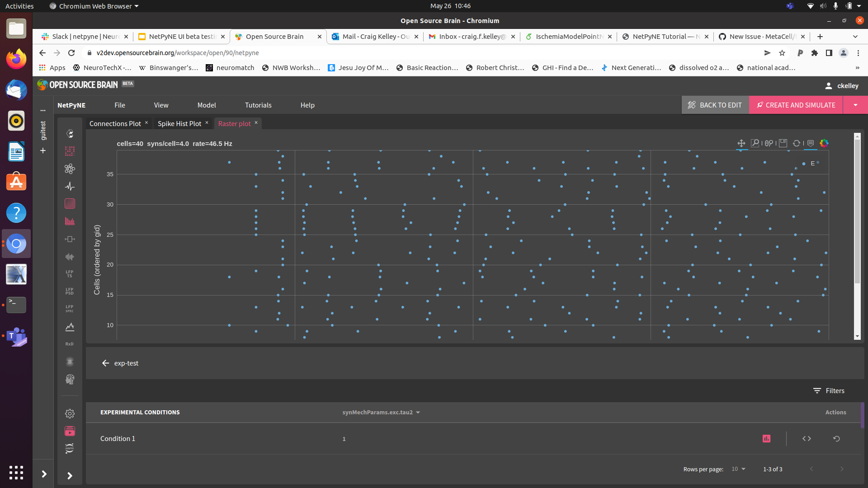Select the Box Zoom tool

coord(755,143)
